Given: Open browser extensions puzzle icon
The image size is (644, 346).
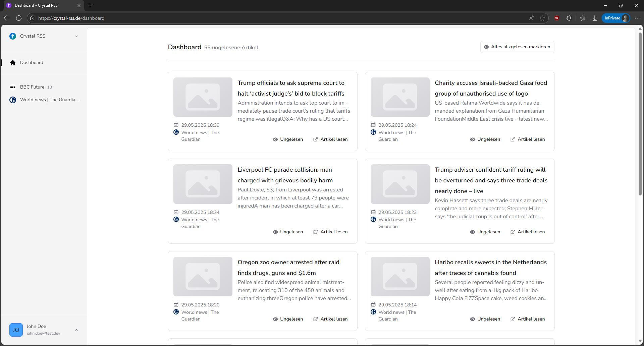Looking at the screenshot, I should pyautogui.click(x=569, y=18).
